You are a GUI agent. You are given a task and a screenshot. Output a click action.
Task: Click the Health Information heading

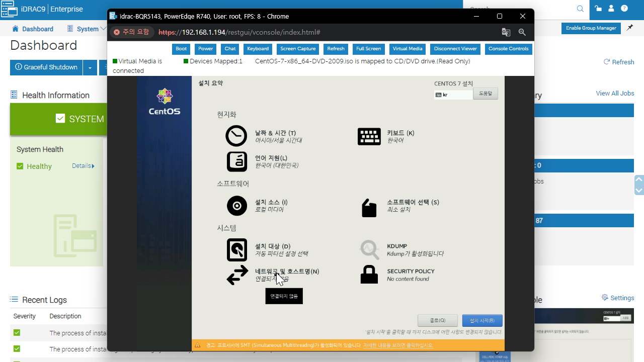point(56,95)
